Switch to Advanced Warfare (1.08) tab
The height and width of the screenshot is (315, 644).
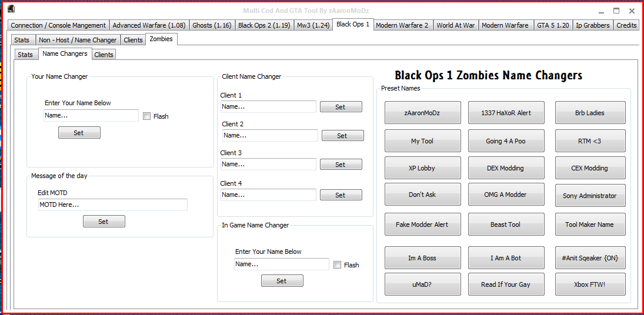pyautogui.click(x=149, y=25)
